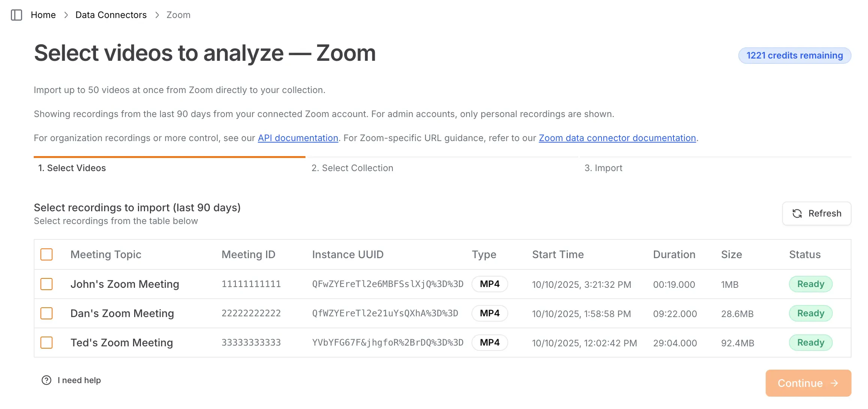
Task: Click UUID YVbYFG67F&jhgfoR%2BrDQ%3D%3D
Action: pos(388,343)
